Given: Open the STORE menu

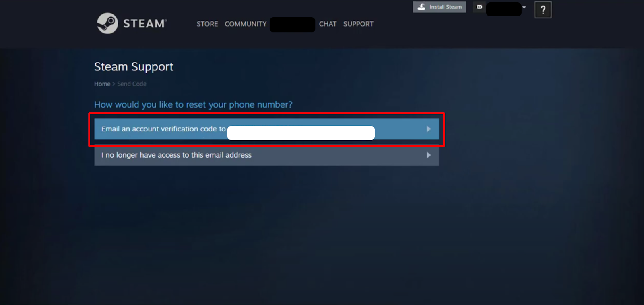Looking at the screenshot, I should [x=207, y=24].
